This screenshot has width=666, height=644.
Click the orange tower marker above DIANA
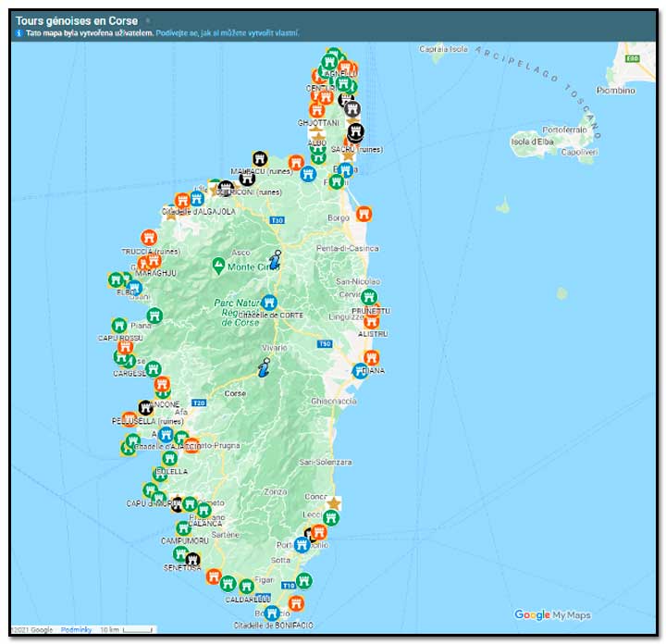[x=371, y=358]
